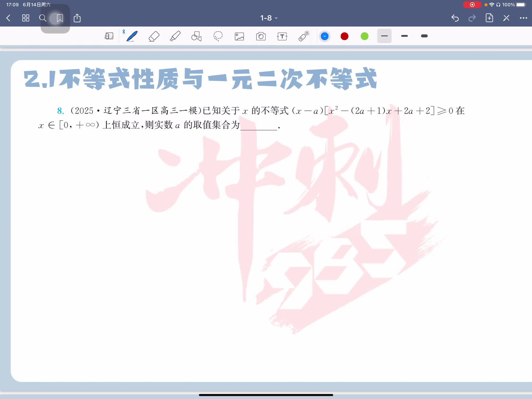
Task: Toggle the read-only zoom window tool
Action: 109,36
